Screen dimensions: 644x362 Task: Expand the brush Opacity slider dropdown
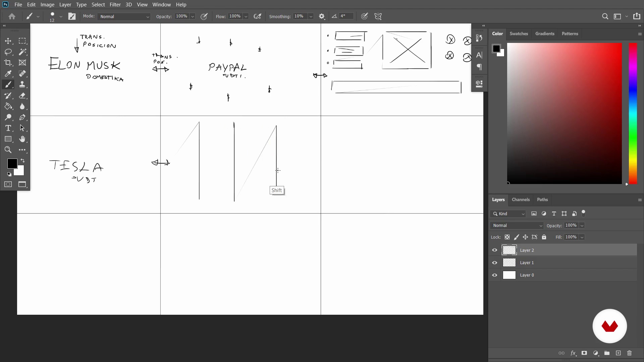[193, 16]
